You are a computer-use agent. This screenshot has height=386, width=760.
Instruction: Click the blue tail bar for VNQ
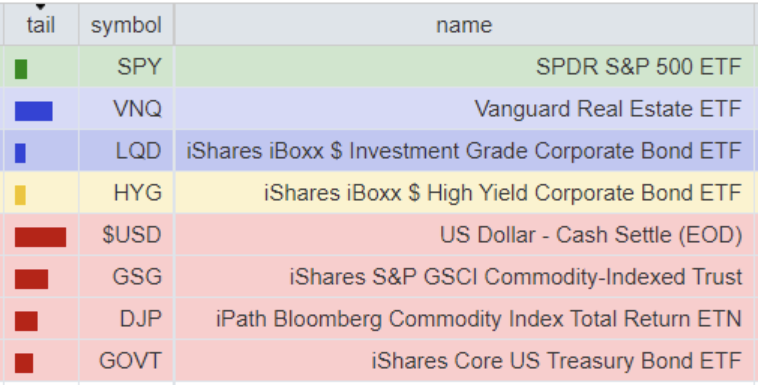(33, 111)
